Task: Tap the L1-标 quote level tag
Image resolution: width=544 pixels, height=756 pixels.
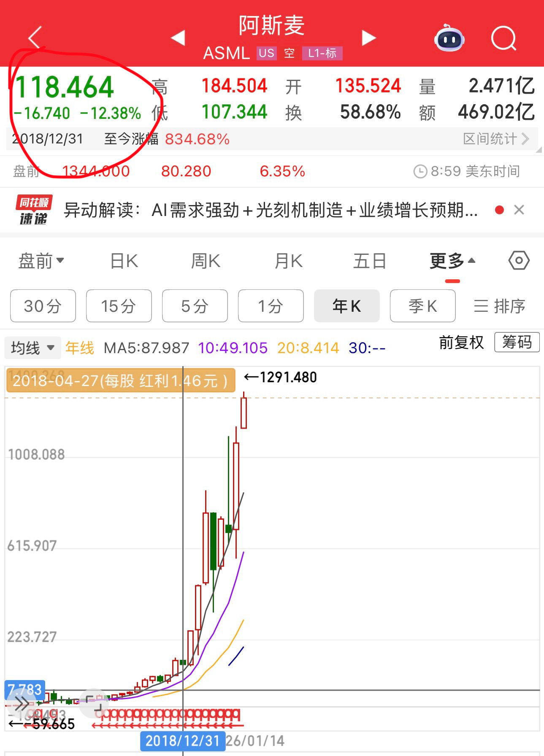Action: pos(322,53)
